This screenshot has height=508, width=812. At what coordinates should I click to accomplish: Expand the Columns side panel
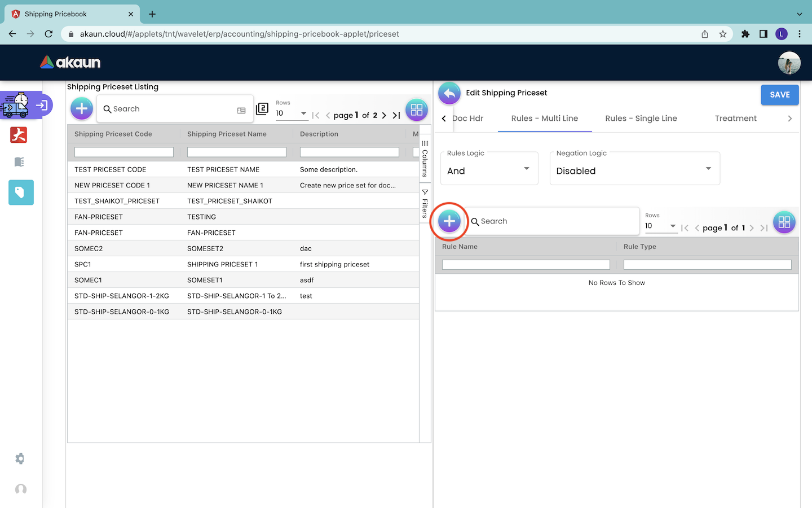pyautogui.click(x=425, y=159)
